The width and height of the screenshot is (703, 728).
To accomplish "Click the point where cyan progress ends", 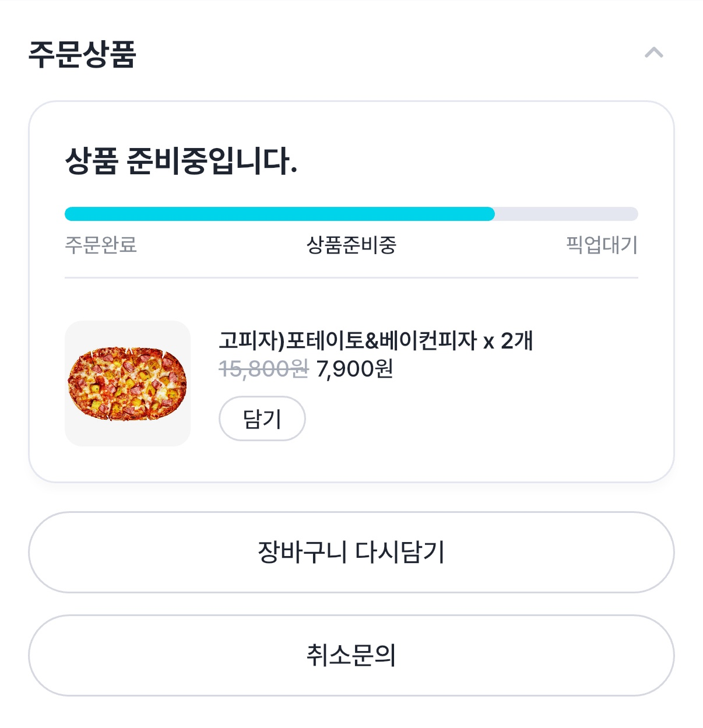I will coord(494,214).
